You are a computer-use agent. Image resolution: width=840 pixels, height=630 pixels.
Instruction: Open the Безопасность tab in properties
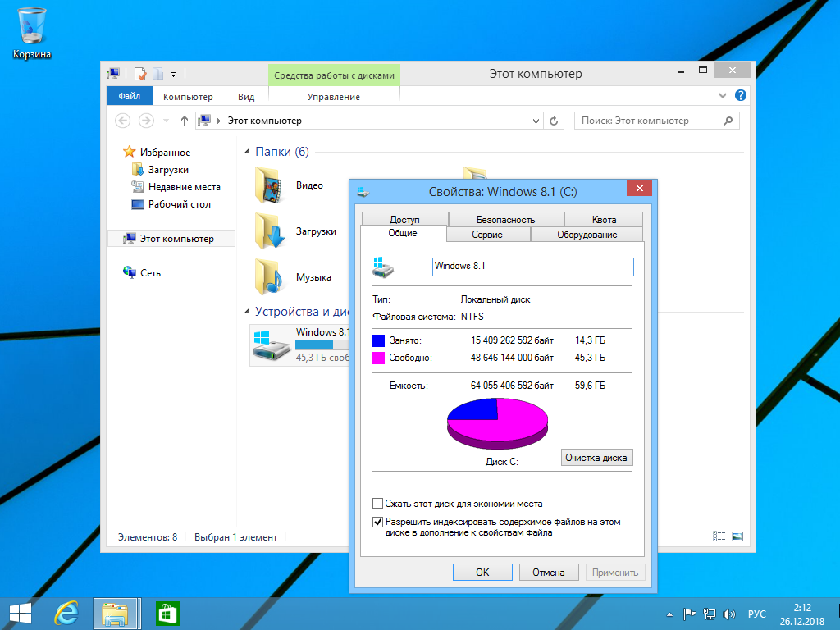(x=505, y=220)
